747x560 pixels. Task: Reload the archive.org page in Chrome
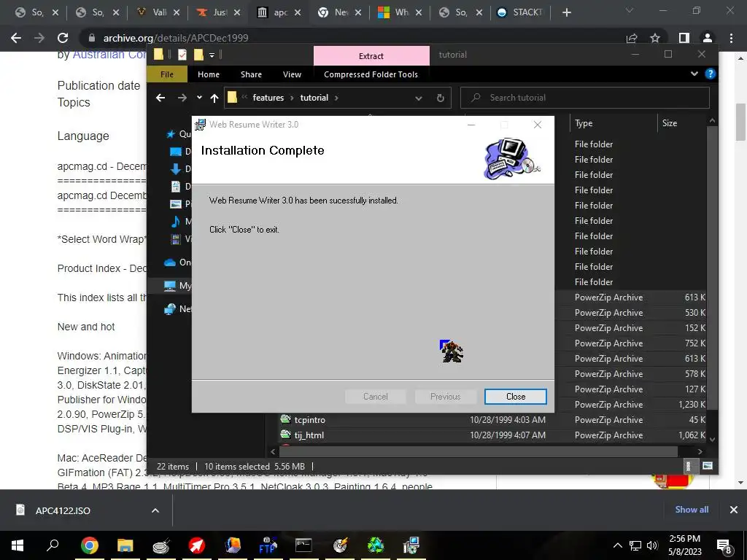tap(63, 38)
